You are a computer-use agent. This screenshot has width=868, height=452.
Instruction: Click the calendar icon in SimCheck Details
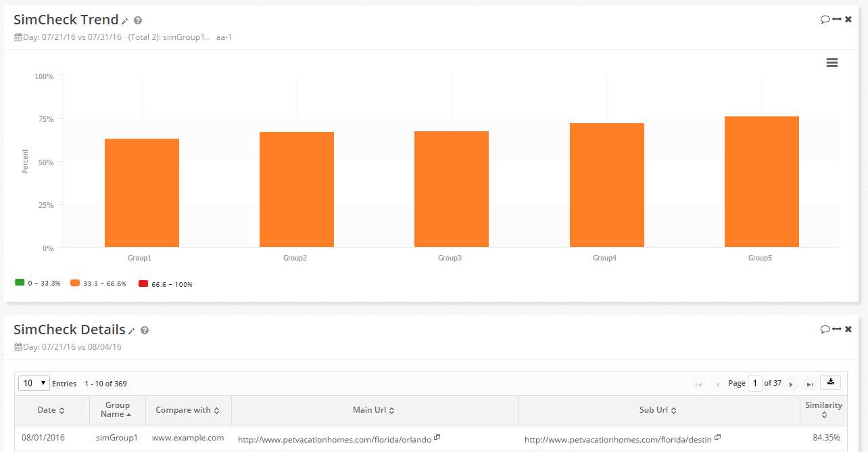point(18,347)
